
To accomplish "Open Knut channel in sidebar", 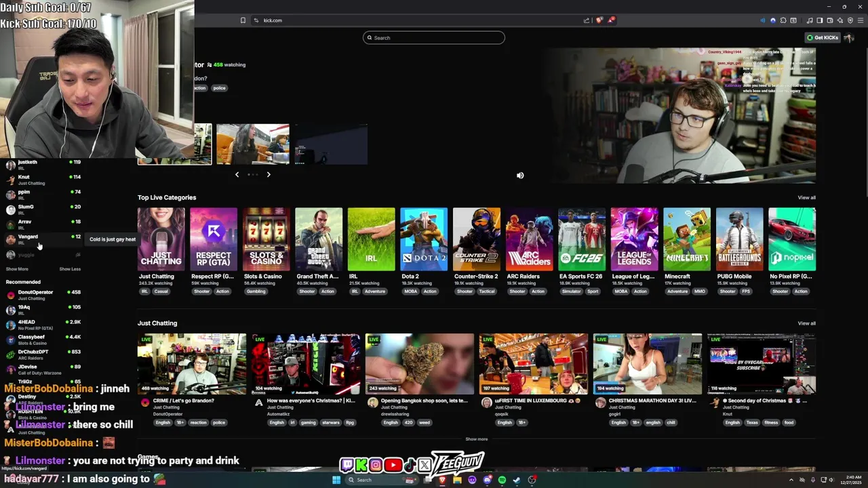I will (43, 180).
